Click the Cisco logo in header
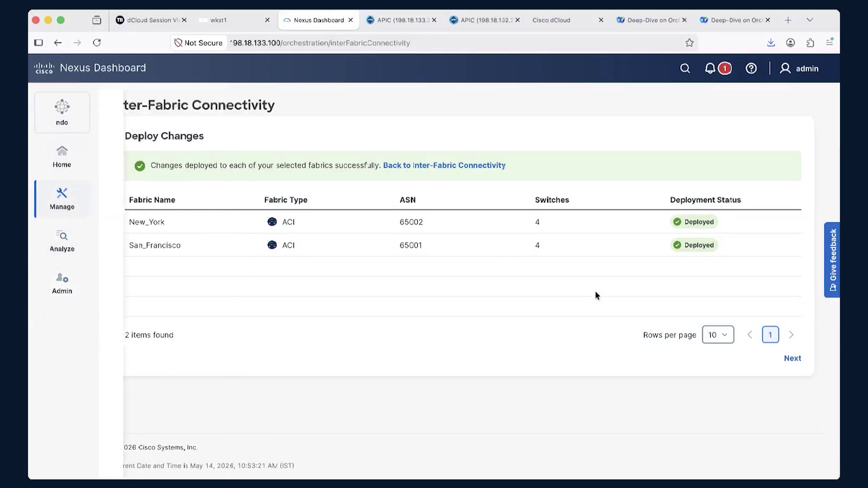 (x=44, y=68)
